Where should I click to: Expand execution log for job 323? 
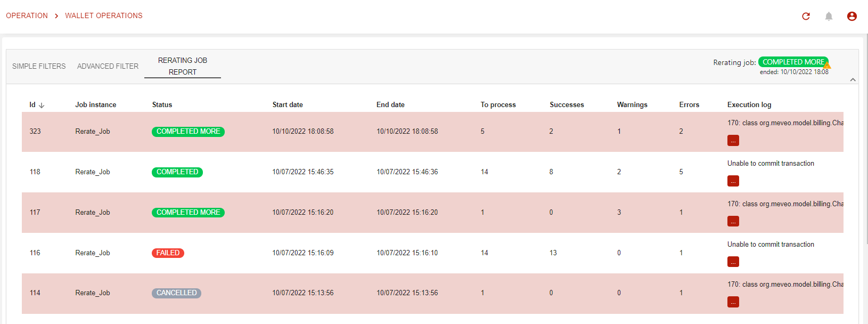[x=733, y=141]
